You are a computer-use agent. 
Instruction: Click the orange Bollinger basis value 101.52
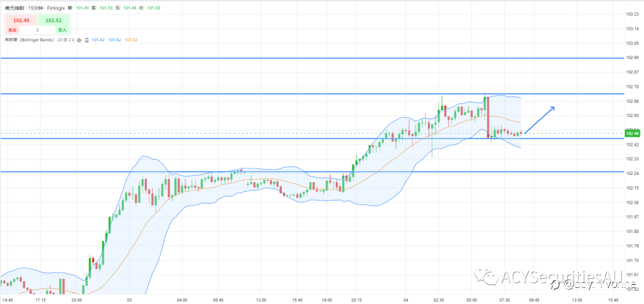pyautogui.click(x=131, y=40)
